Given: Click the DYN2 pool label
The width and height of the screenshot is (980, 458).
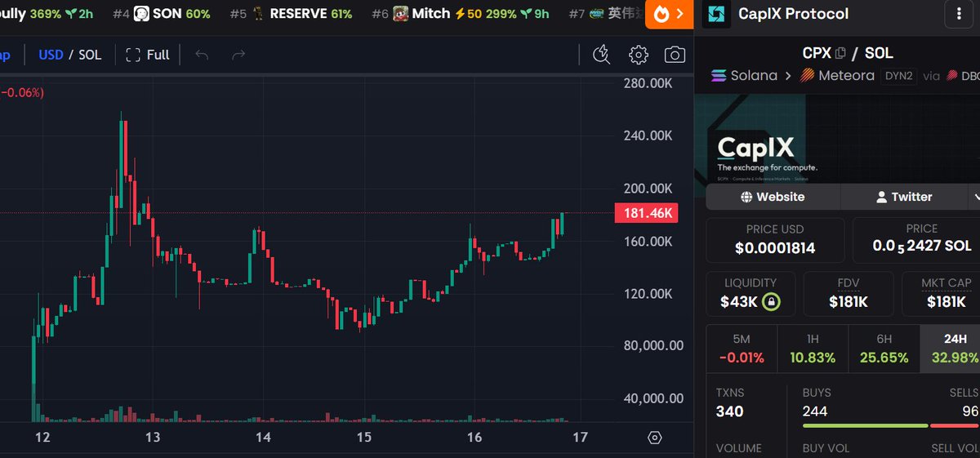Looking at the screenshot, I should (x=898, y=76).
